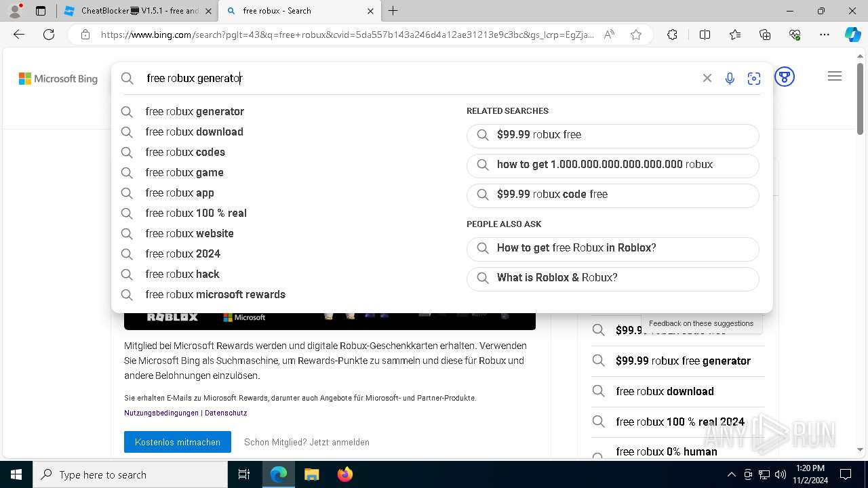Open Windows Start menu

pyautogui.click(x=16, y=474)
